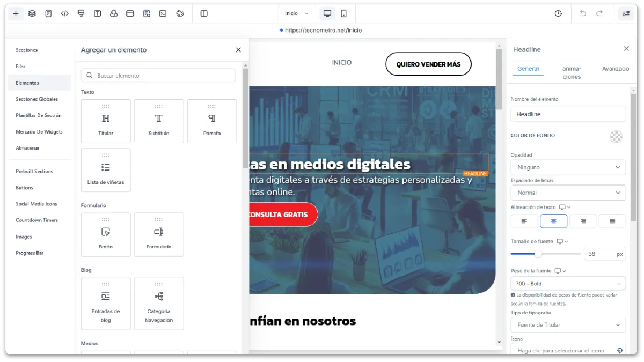Click the document page icon in the top toolbar
644x362 pixels.
48,13
